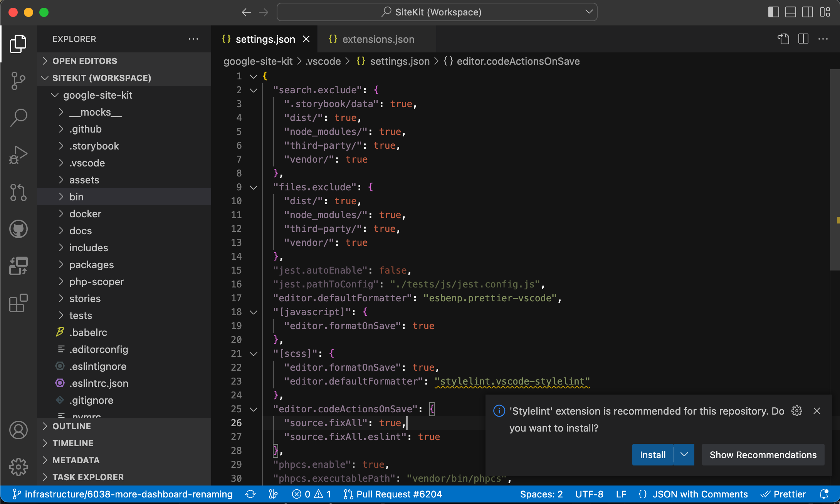Open the Install button dropdown arrow
This screenshot has width=840, height=504.
684,455
